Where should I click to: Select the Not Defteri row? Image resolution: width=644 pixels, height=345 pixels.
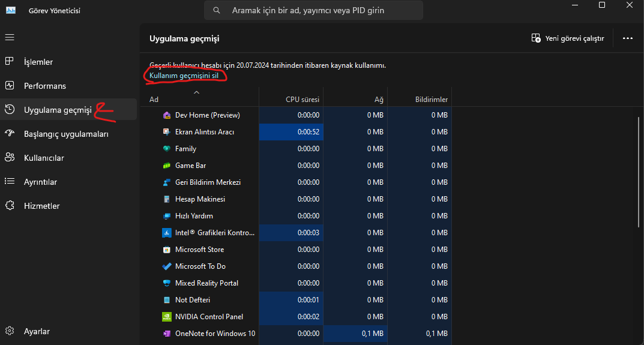(x=296, y=300)
